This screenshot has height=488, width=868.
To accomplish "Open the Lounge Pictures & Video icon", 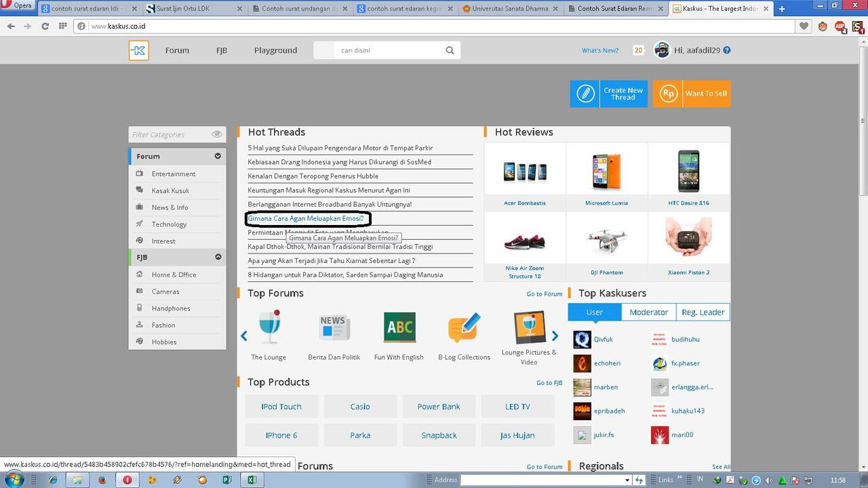I will tap(529, 327).
